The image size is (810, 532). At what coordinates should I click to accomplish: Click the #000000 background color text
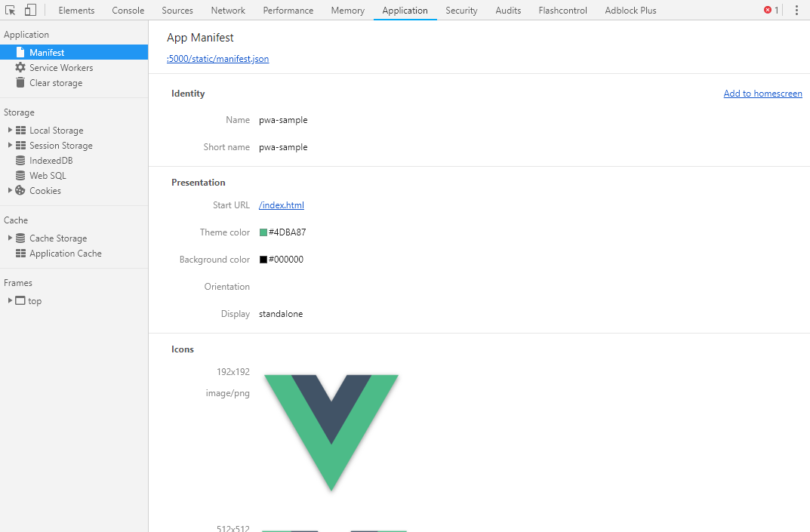click(x=285, y=260)
